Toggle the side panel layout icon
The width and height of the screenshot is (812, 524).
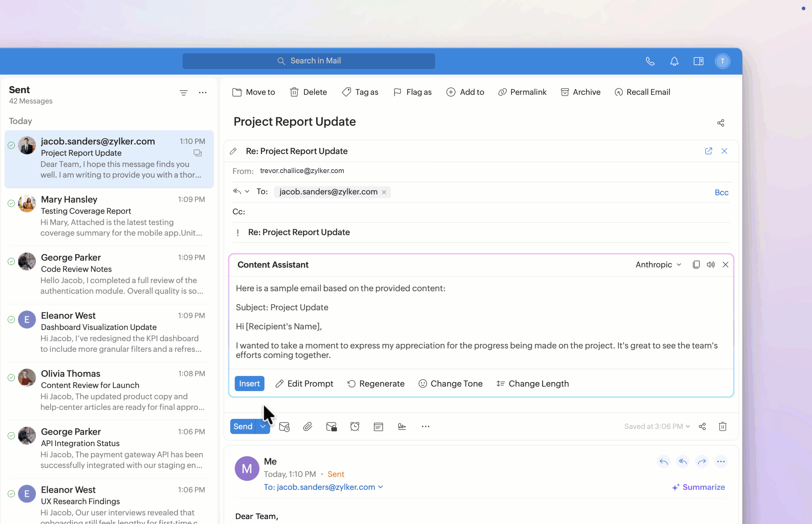[698, 61]
